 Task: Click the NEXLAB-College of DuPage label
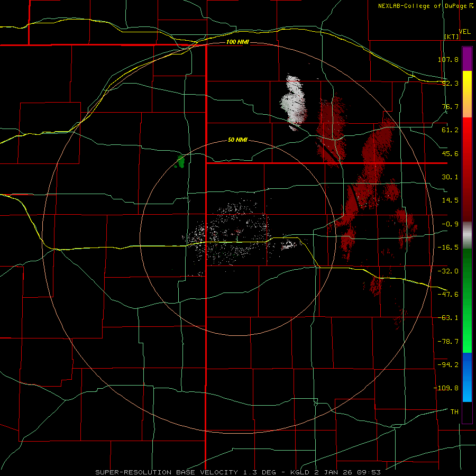point(422,6)
